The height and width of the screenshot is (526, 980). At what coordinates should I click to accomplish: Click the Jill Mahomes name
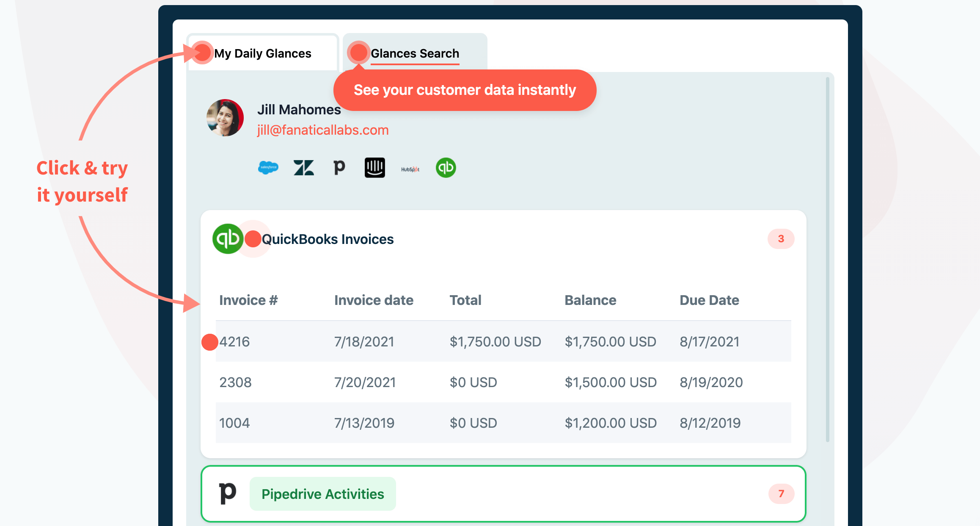click(x=299, y=110)
